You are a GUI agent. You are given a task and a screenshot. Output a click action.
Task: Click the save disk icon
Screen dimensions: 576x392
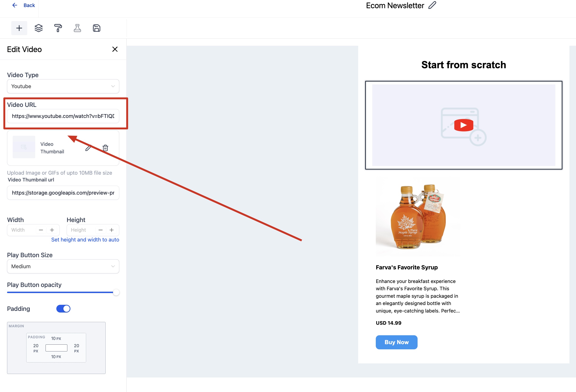[96, 28]
